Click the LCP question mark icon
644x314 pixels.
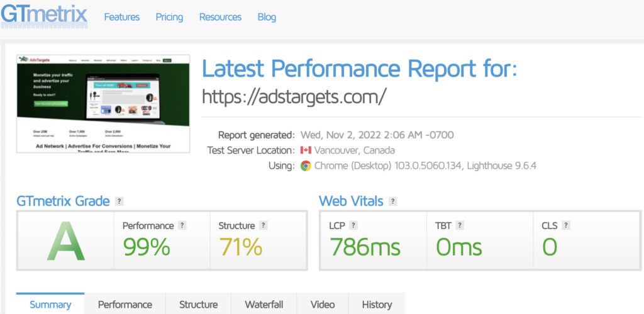pos(353,225)
